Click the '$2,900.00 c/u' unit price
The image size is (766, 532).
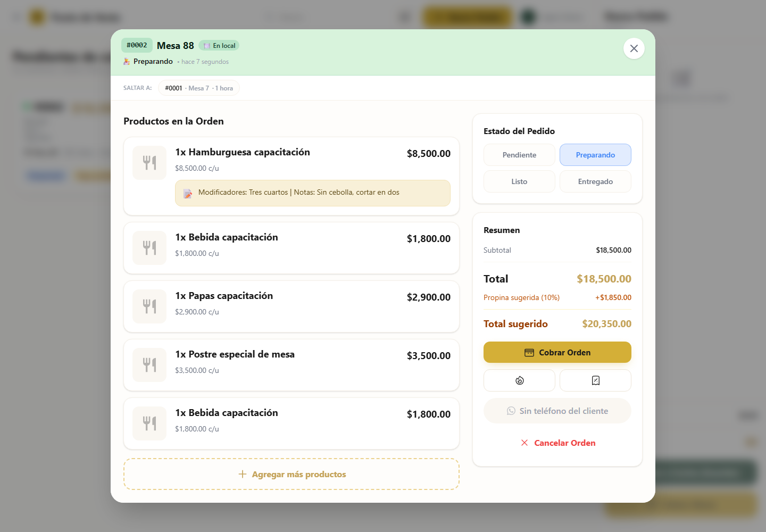197,312
